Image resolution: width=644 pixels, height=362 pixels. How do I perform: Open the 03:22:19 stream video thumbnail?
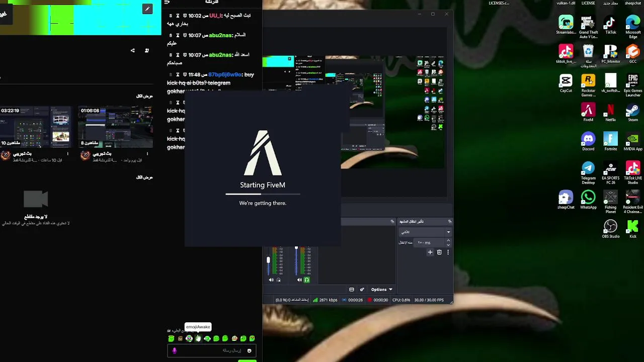coord(35,126)
